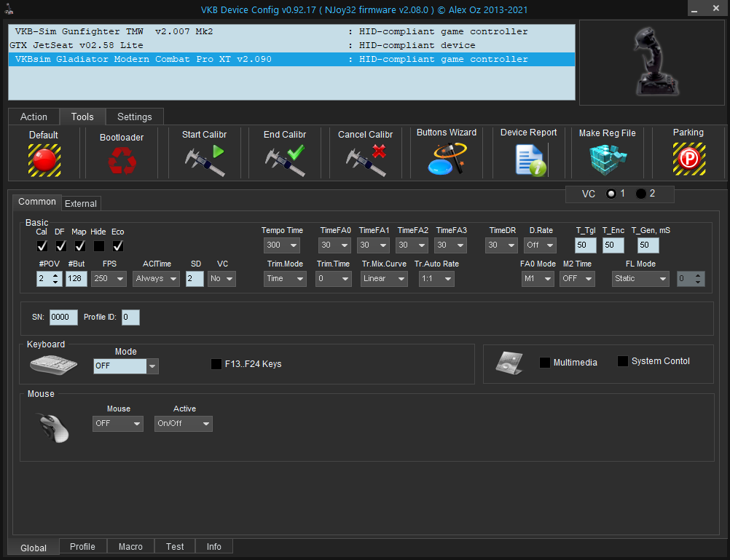
Task: Click the Parking icon
Action: [x=688, y=159]
